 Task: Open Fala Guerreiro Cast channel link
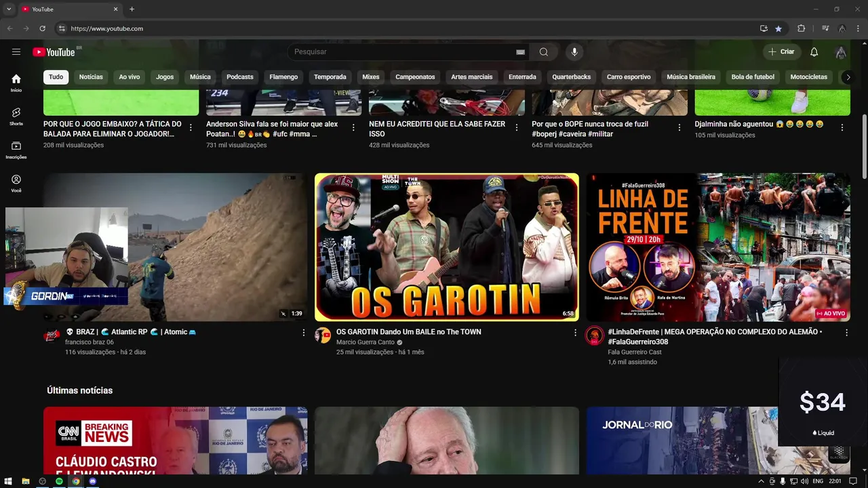point(635,352)
